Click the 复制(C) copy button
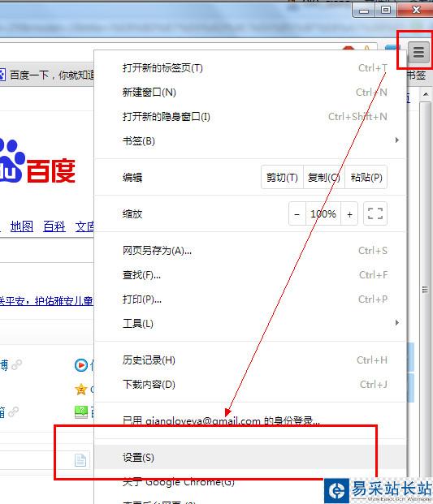Viewport: 433px width, 504px height. pos(324,178)
